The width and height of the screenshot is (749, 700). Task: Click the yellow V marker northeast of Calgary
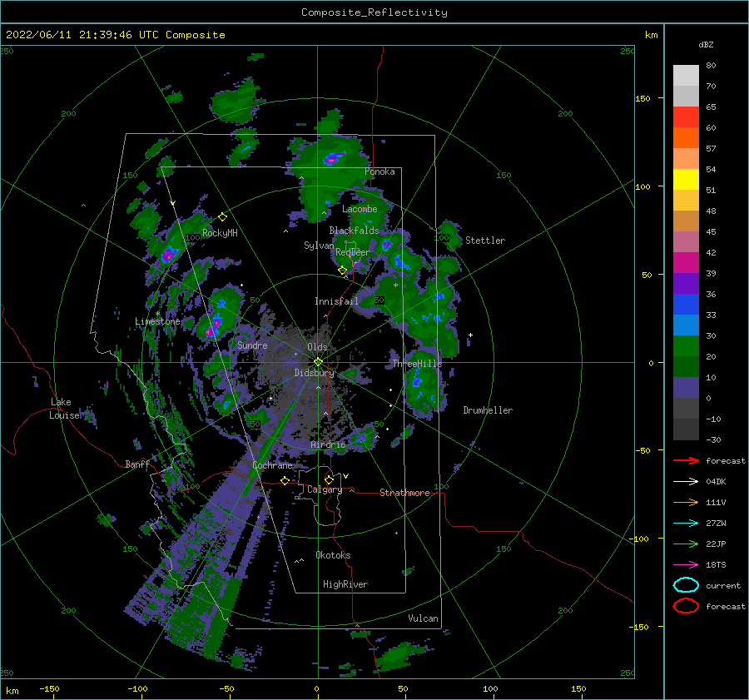coord(346,476)
